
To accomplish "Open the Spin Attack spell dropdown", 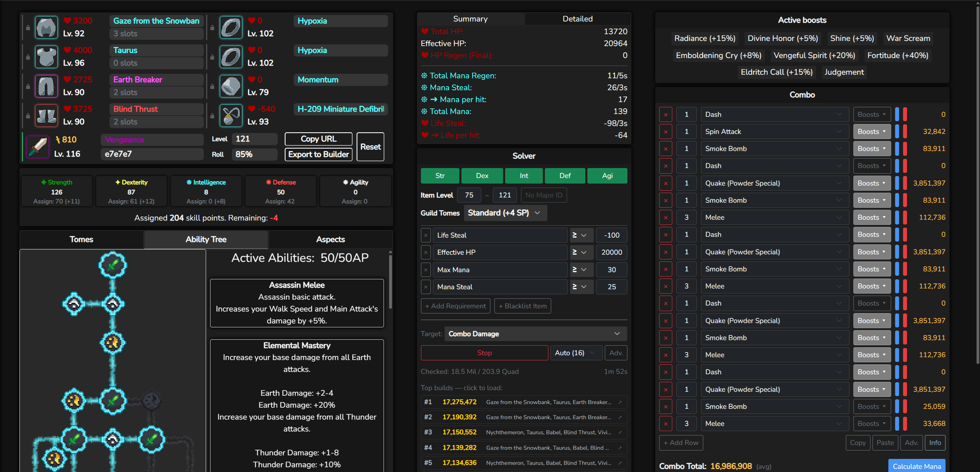I will (x=775, y=132).
